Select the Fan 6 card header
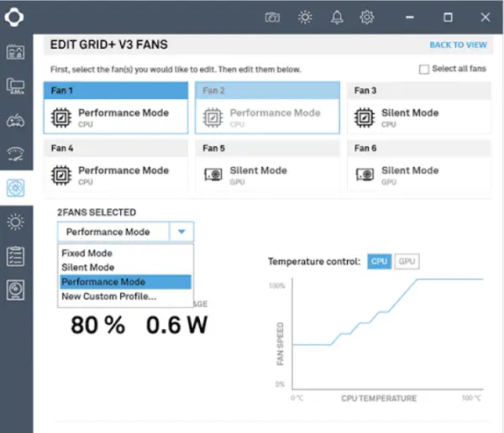The height and width of the screenshot is (433, 504). (x=419, y=148)
